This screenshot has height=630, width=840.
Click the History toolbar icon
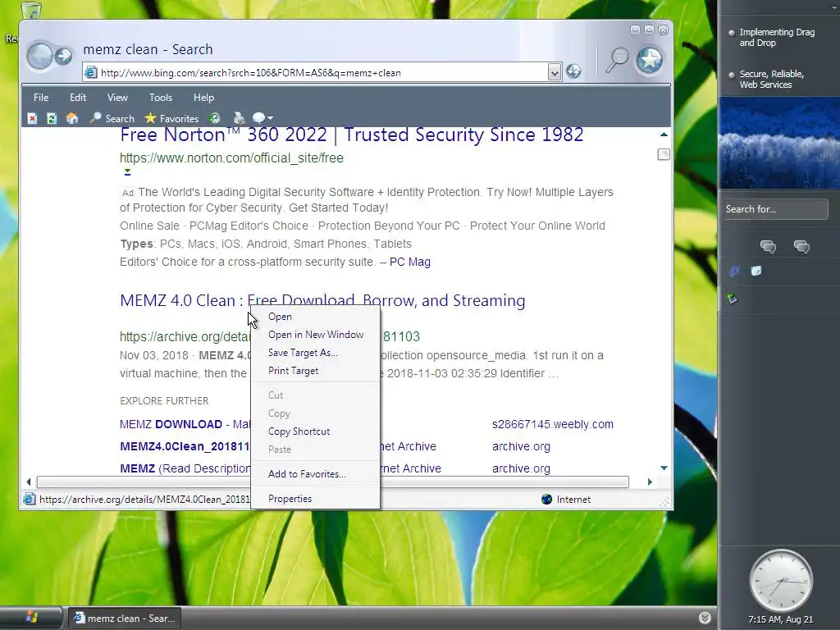215,118
